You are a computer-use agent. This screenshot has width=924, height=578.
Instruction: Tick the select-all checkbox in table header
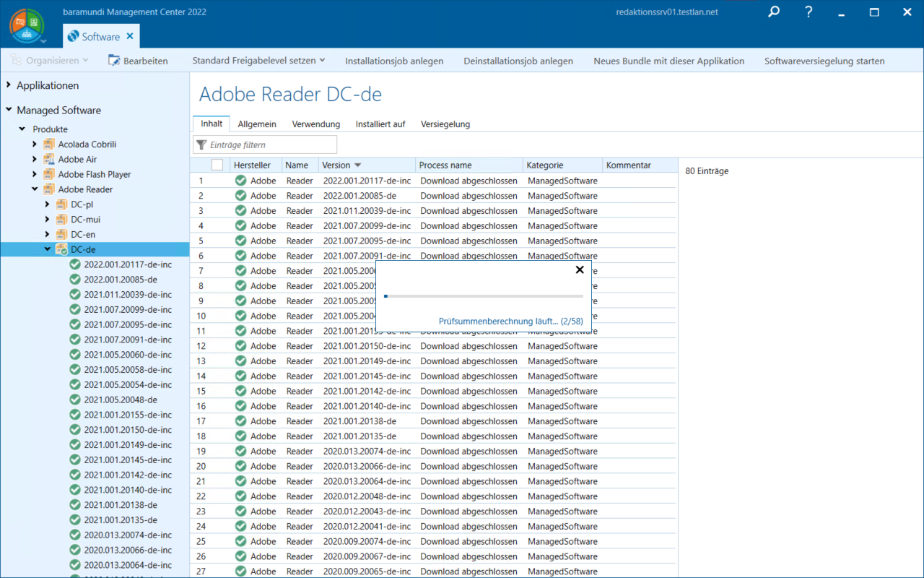coord(217,165)
